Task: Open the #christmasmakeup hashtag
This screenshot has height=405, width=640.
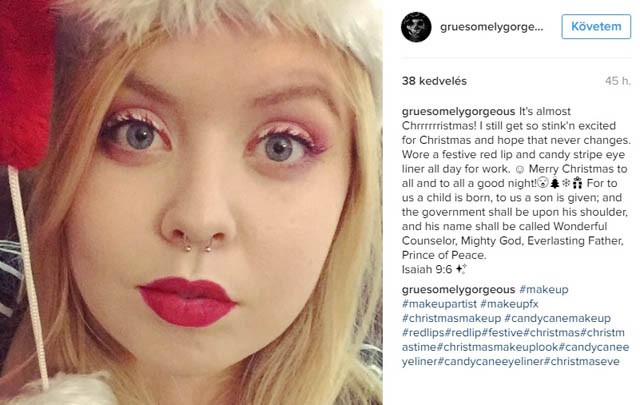Action: (451, 318)
